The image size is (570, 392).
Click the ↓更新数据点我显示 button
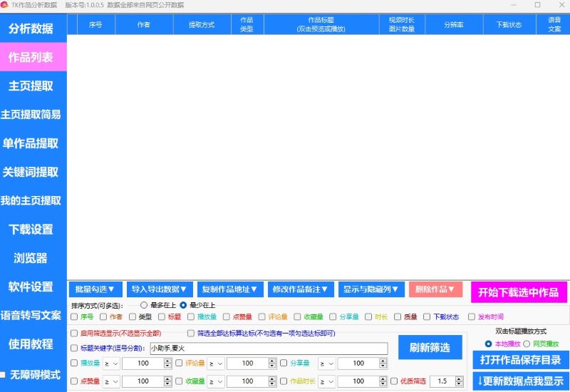click(521, 381)
